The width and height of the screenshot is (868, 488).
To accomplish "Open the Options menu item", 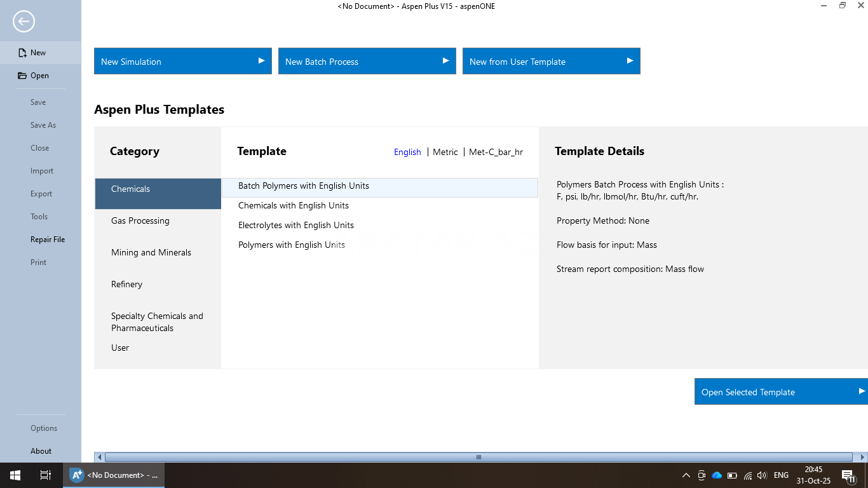I will [44, 428].
